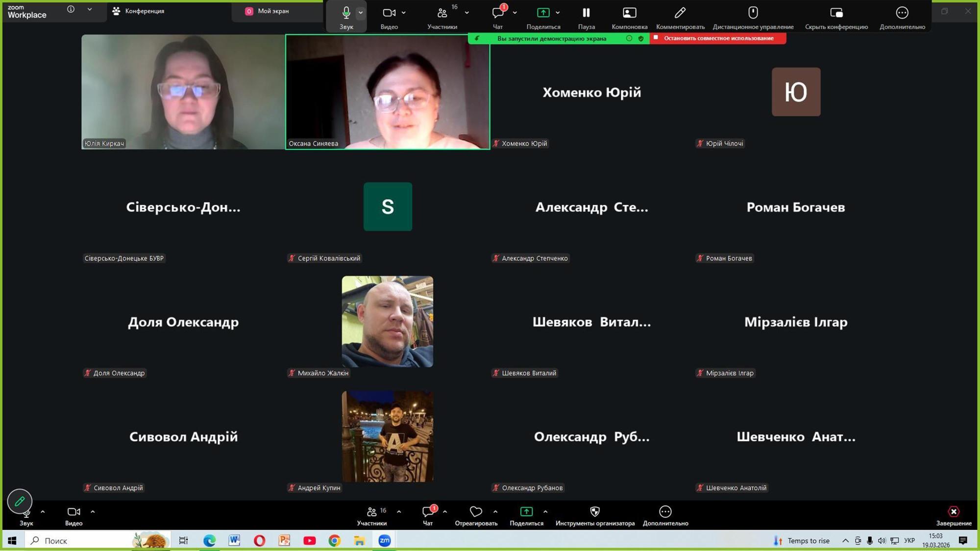Open the Комментировать annotation pencil tool
The width and height of the screenshot is (980, 551).
tap(680, 13)
